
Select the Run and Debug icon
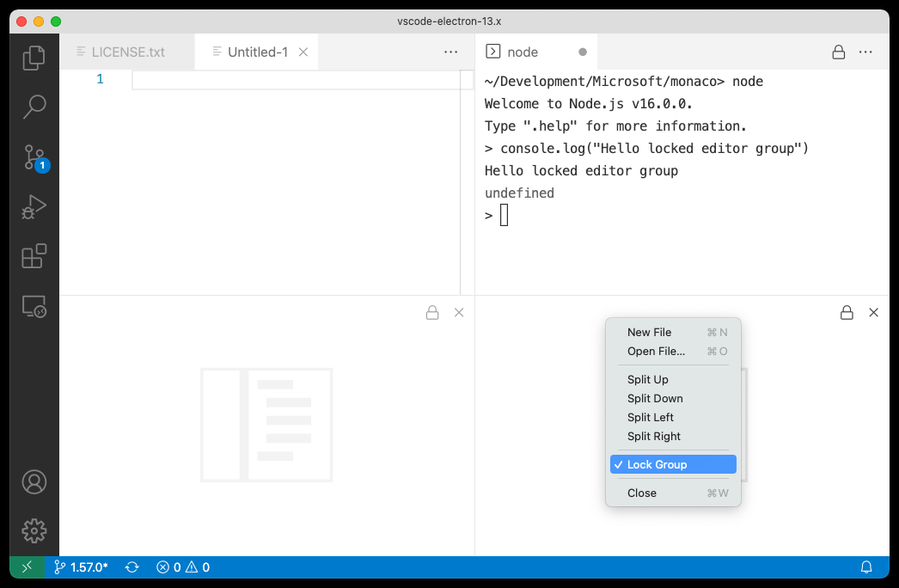click(34, 206)
